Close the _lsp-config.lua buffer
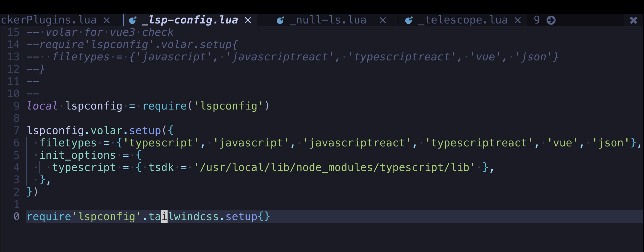This screenshot has height=252, width=644. coord(248,20)
